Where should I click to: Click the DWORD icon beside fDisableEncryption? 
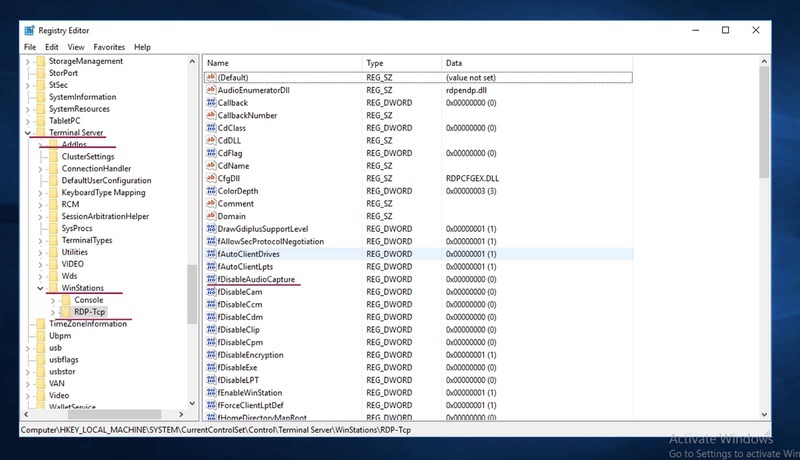pyautogui.click(x=211, y=355)
